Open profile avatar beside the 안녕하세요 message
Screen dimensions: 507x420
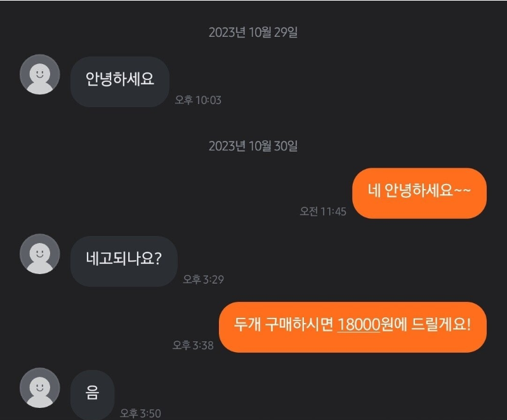click(x=40, y=74)
